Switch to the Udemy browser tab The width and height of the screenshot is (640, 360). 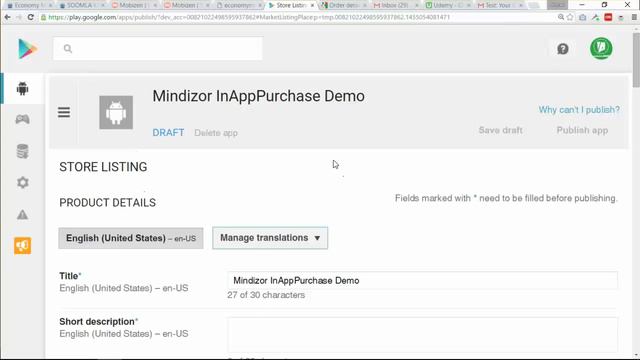click(x=448, y=5)
